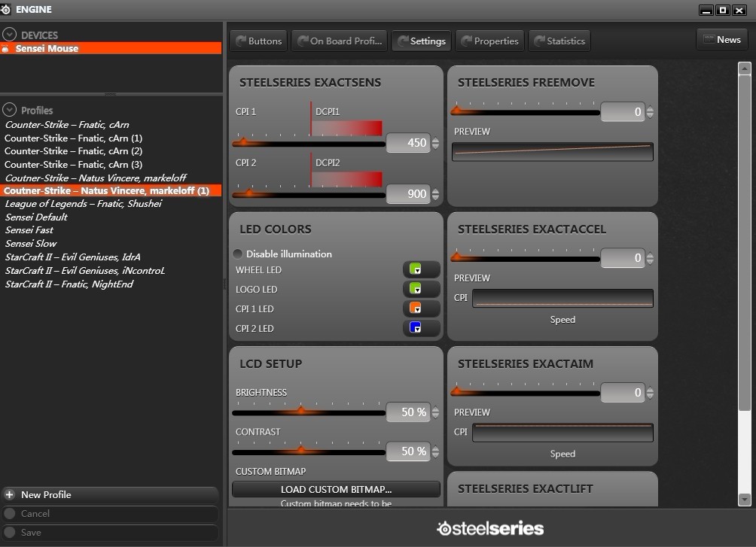Screen dimensions: 756x547
Task: Click the Contrast 50 % value field
Action: click(x=408, y=451)
